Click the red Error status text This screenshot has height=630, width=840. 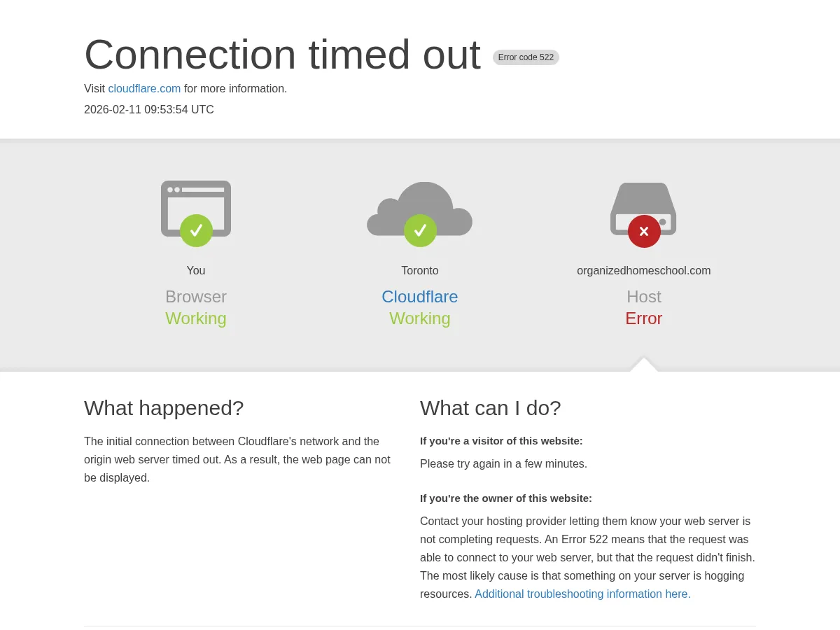[643, 318]
